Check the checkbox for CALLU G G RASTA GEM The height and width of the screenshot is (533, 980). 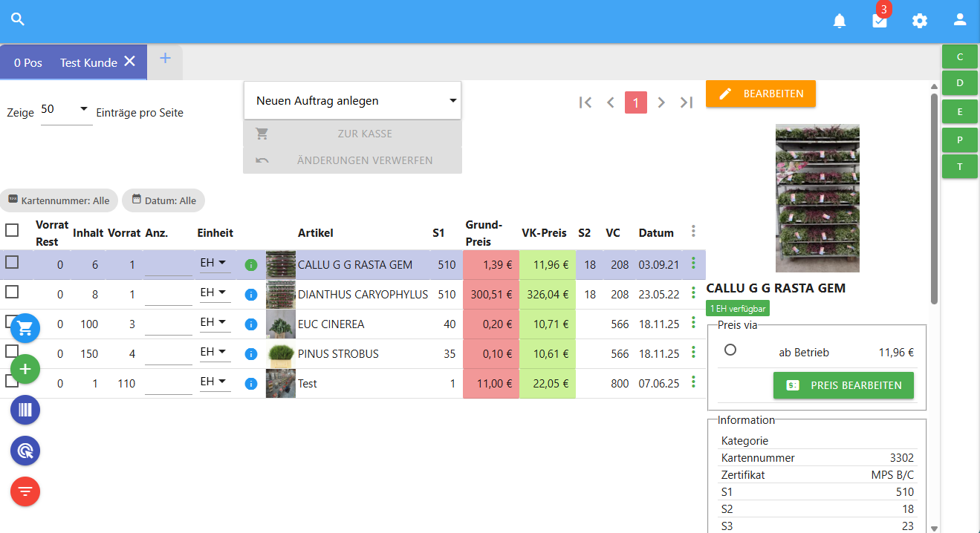(x=12, y=262)
